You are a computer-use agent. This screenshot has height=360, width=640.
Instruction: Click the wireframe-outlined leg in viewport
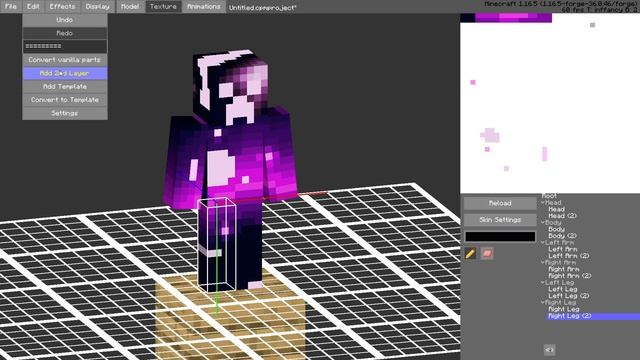(217, 244)
